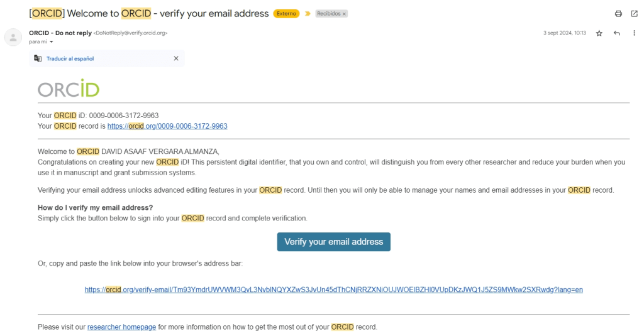Expand recipient details next to 'para mí'
The height and width of the screenshot is (336, 644).
52,41
